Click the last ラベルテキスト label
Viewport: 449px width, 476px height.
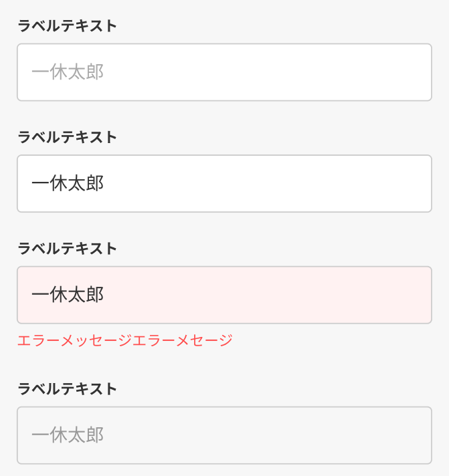68,388
